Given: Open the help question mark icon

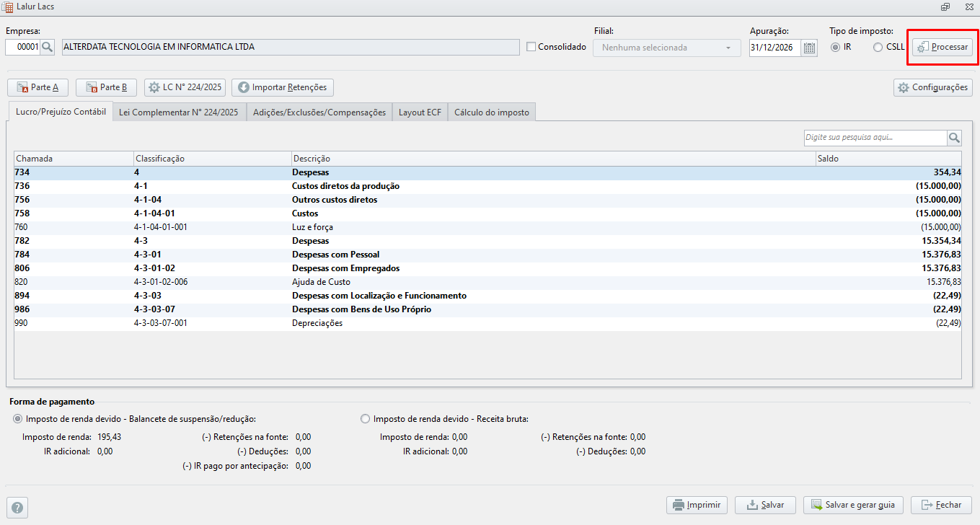Looking at the screenshot, I should point(17,508).
